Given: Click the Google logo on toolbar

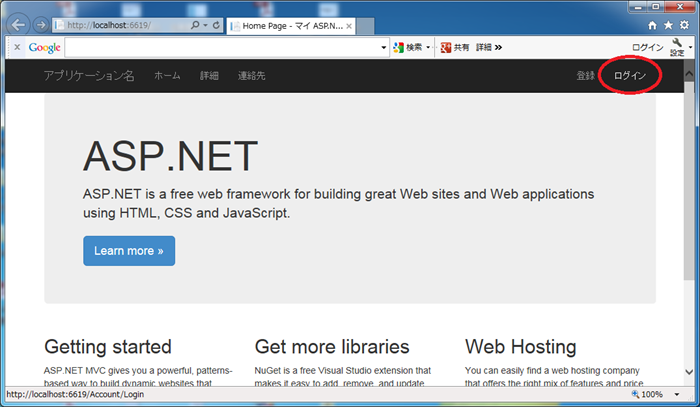Looking at the screenshot, I should (44, 47).
